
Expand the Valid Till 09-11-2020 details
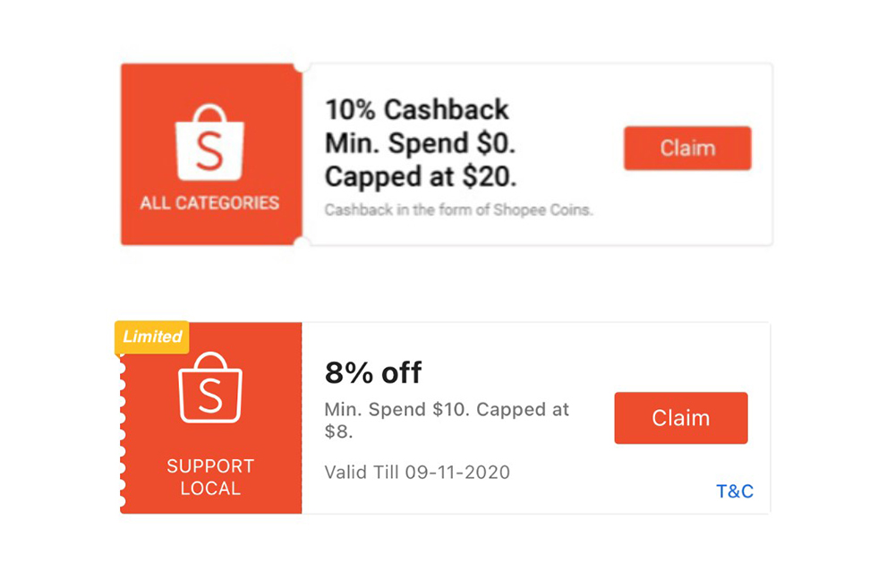[x=416, y=473]
